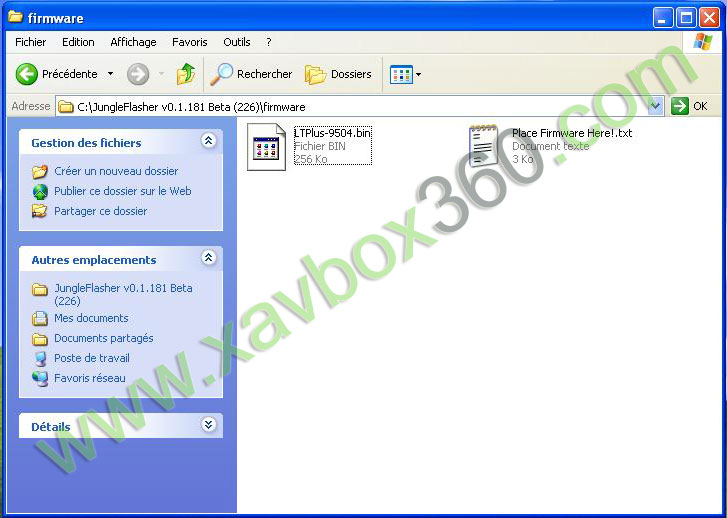Open the view mode dropdown arrow
Screen dimensions: 727x518
click(419, 75)
